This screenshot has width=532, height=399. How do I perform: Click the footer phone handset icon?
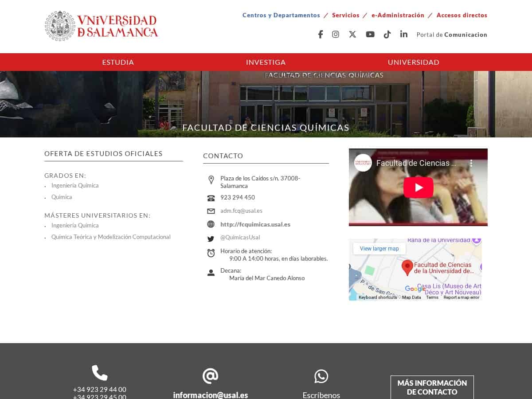99,373
